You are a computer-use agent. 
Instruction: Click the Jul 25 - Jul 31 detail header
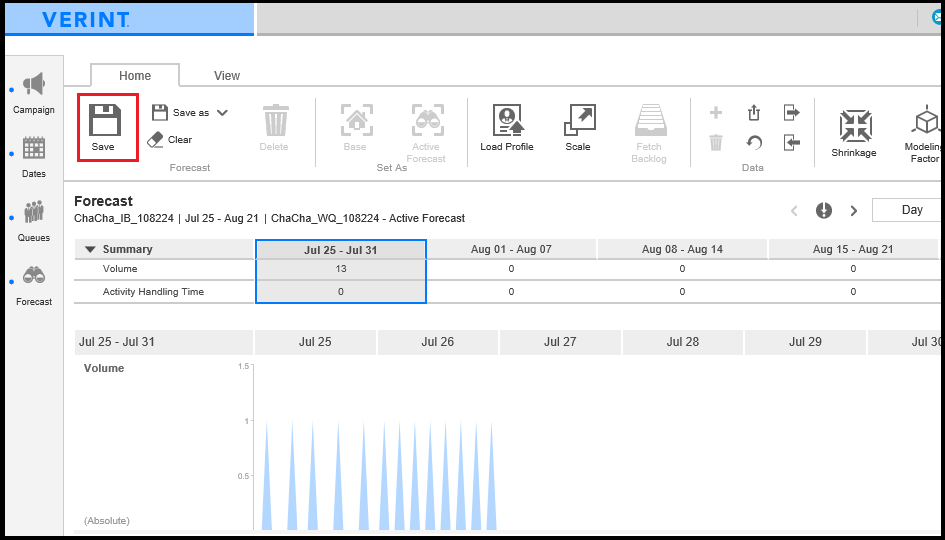[x=163, y=342]
